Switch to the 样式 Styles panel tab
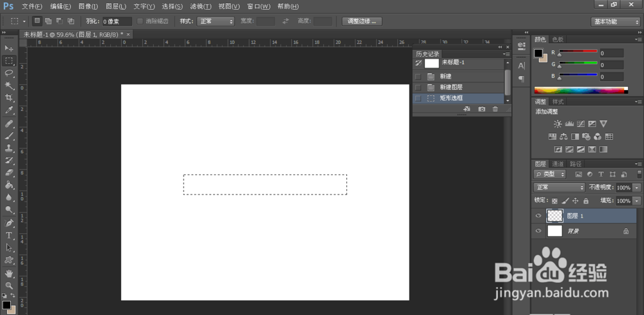The image size is (644, 315). click(558, 101)
